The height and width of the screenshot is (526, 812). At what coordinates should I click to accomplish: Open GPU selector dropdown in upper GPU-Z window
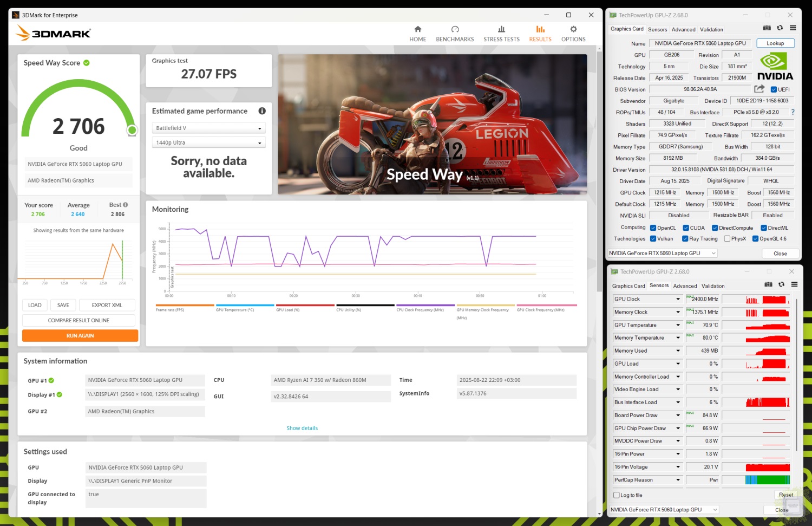point(662,253)
